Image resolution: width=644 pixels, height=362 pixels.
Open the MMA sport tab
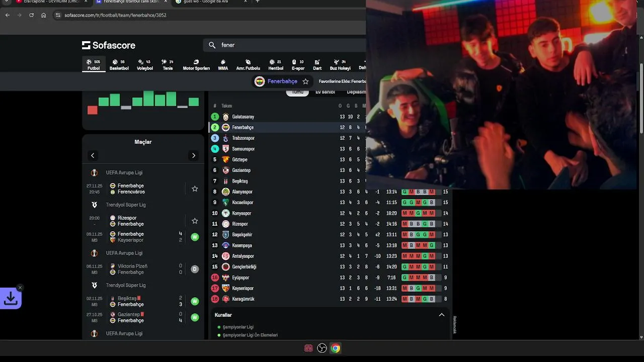point(223,65)
